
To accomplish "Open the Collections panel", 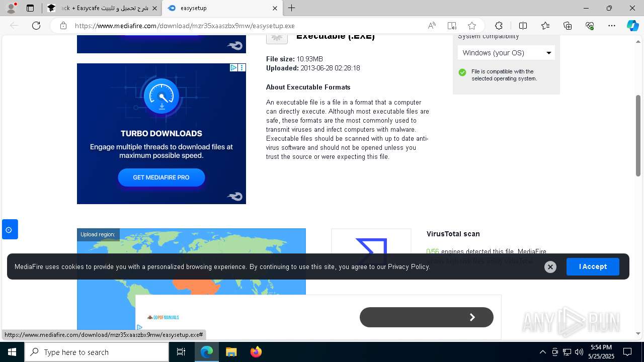I will (568, 26).
